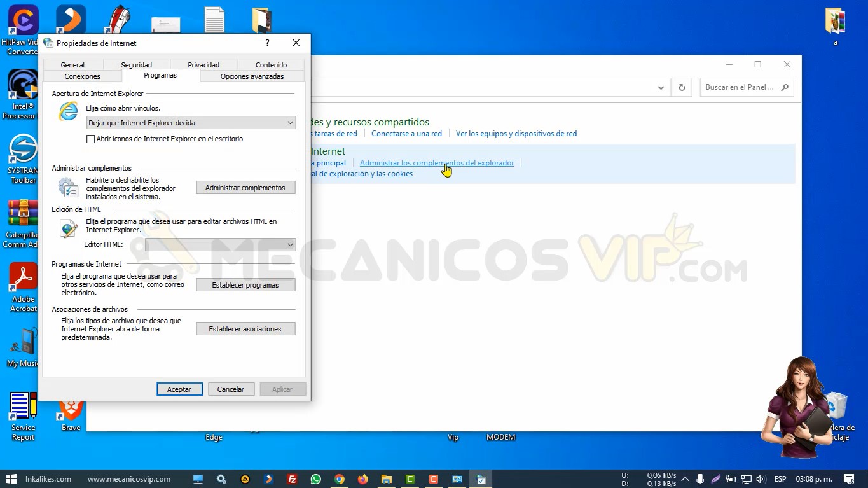Launch WhatsApp from the taskbar
This screenshot has width=868, height=488.
[x=315, y=478]
